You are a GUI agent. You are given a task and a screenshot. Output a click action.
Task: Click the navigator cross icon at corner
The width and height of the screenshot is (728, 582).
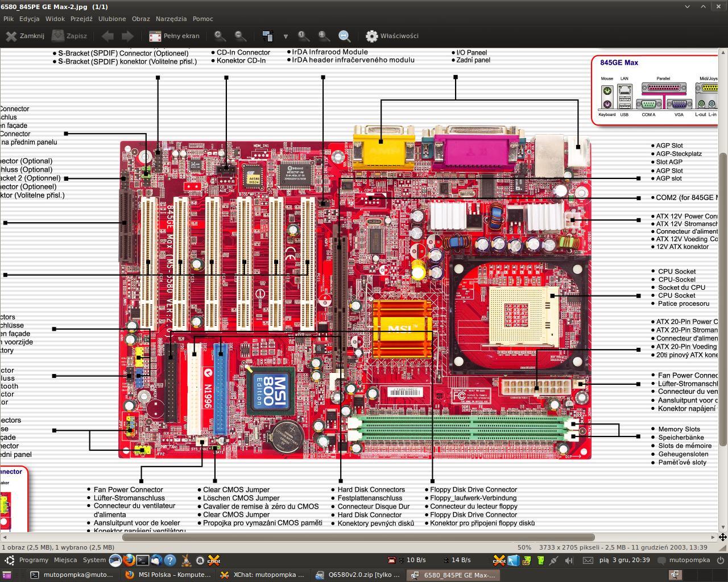pyautogui.click(x=723, y=537)
